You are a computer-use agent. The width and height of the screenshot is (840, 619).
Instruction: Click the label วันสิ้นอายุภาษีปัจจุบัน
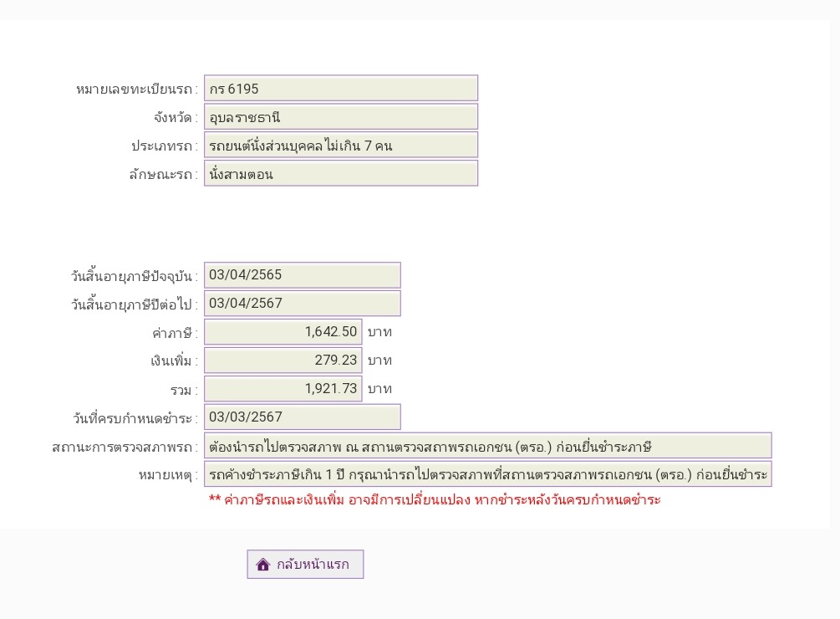coord(134,277)
